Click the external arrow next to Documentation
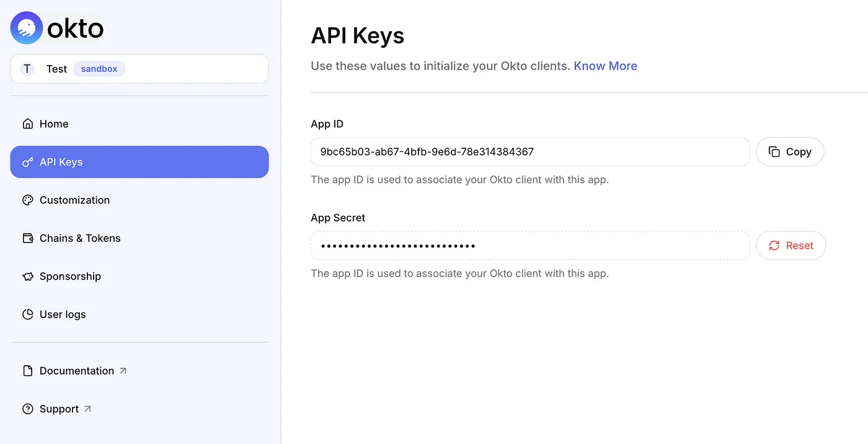Screen dimensions: 868x444 coord(123,371)
